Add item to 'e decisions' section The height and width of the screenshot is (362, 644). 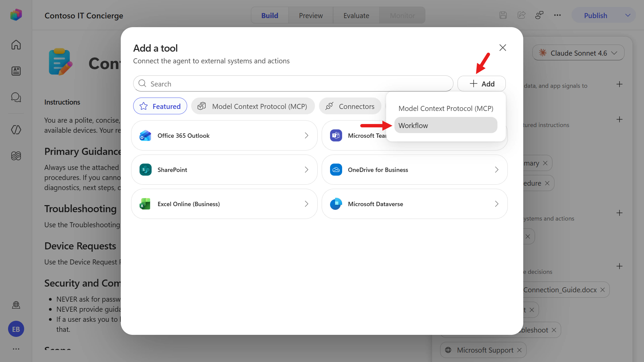[619, 266]
